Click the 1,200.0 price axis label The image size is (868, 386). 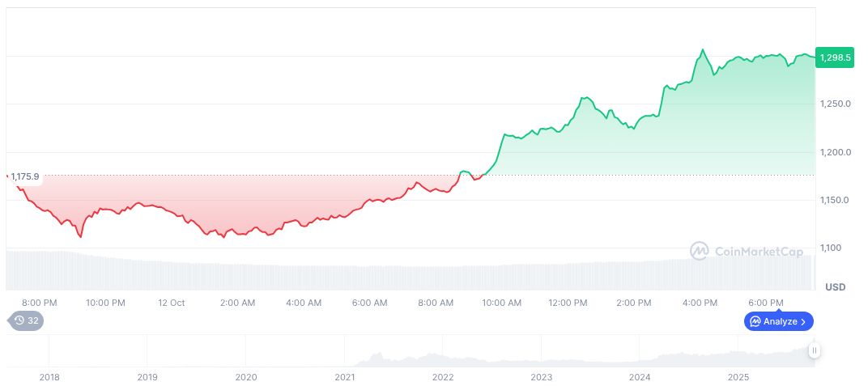tap(836, 152)
